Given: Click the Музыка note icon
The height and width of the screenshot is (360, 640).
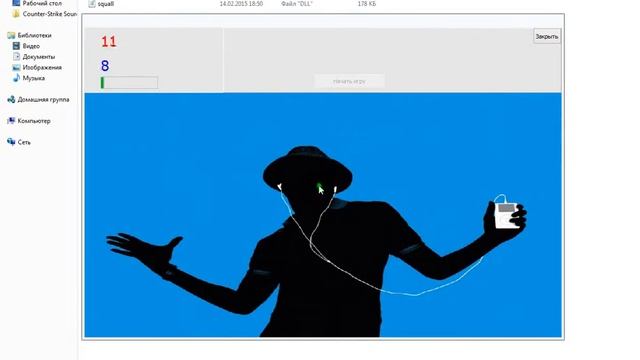Looking at the screenshot, I should pyautogui.click(x=16, y=78).
